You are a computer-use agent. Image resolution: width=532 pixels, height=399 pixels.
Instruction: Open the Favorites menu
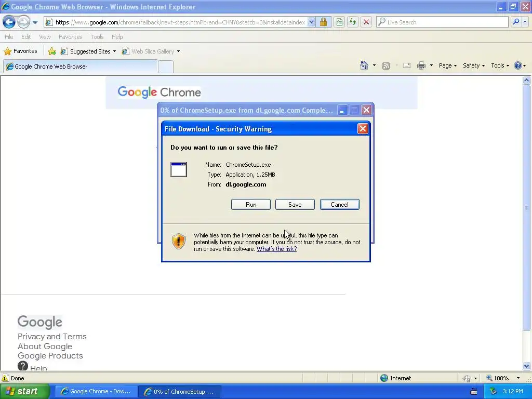click(x=70, y=37)
